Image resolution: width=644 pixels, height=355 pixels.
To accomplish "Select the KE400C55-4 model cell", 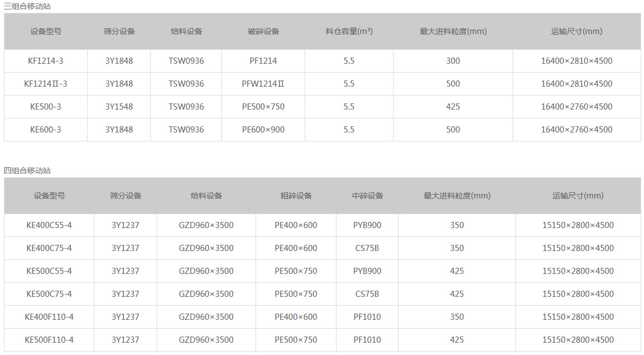I will pyautogui.click(x=49, y=225).
